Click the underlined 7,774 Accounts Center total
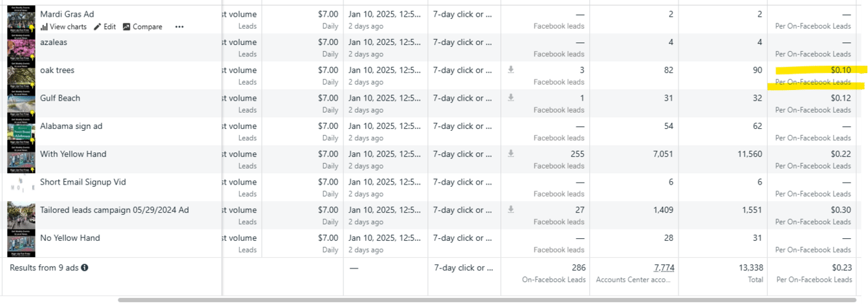This screenshot has width=868, height=304. click(664, 267)
